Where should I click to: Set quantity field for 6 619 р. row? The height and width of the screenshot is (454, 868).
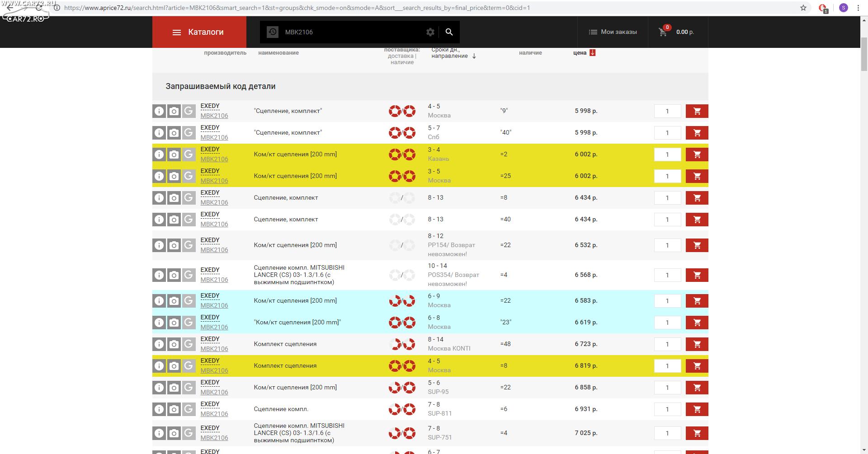(x=667, y=323)
